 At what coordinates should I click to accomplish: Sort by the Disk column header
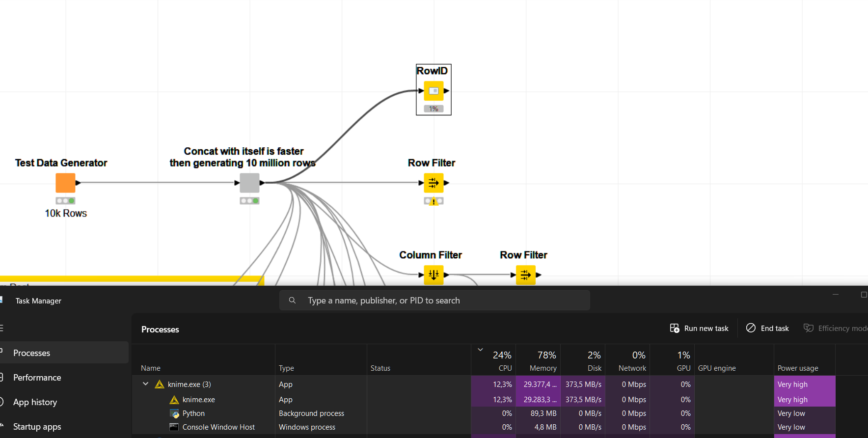(583, 360)
